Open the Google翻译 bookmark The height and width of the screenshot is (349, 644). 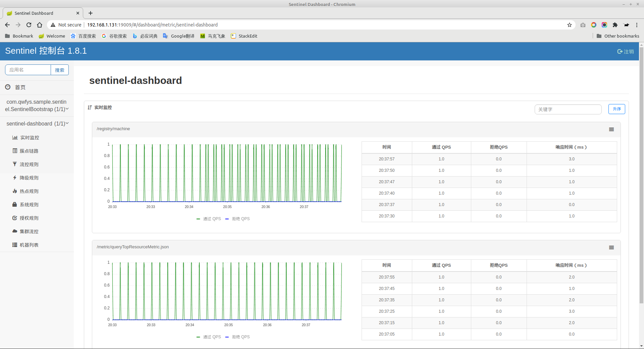coord(179,36)
